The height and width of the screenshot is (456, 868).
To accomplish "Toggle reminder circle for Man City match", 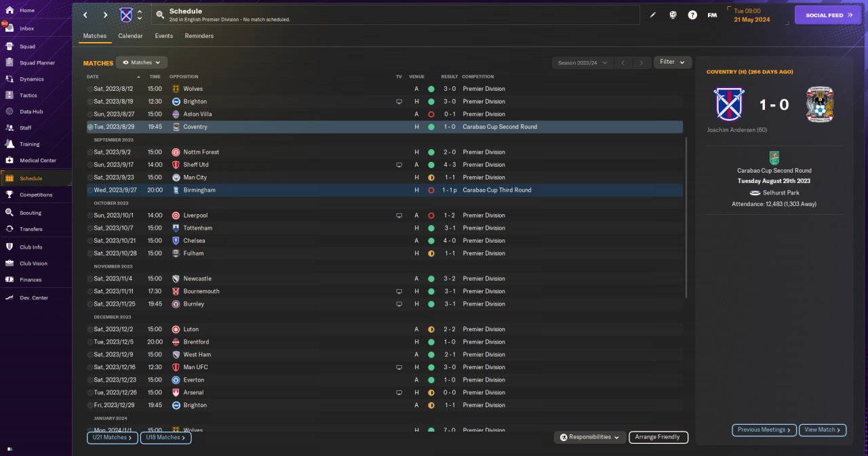I will tap(90, 178).
